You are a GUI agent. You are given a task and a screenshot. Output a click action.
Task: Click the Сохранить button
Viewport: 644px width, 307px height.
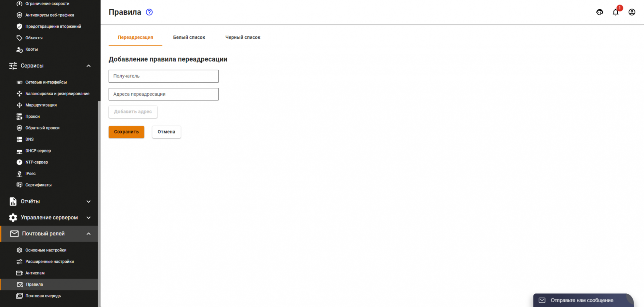[126, 132]
